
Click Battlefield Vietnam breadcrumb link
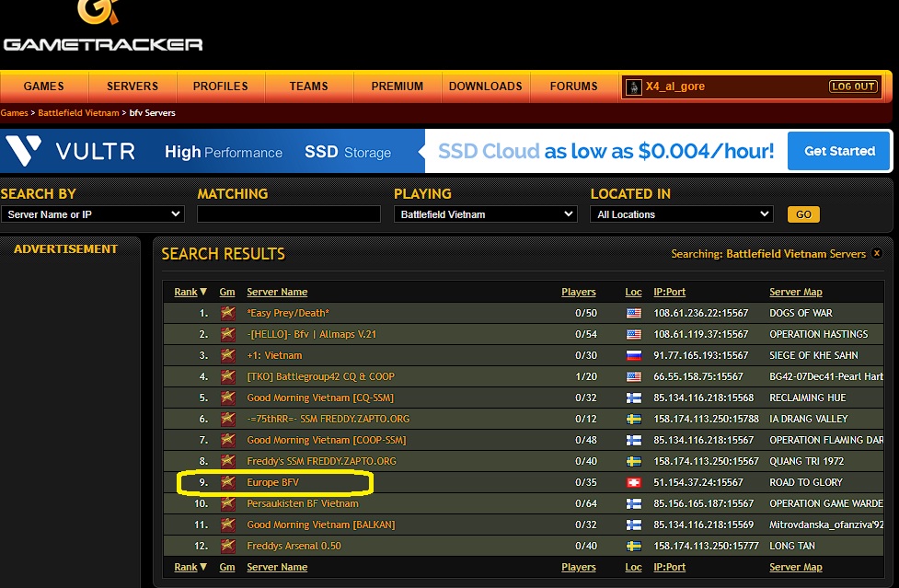click(78, 113)
